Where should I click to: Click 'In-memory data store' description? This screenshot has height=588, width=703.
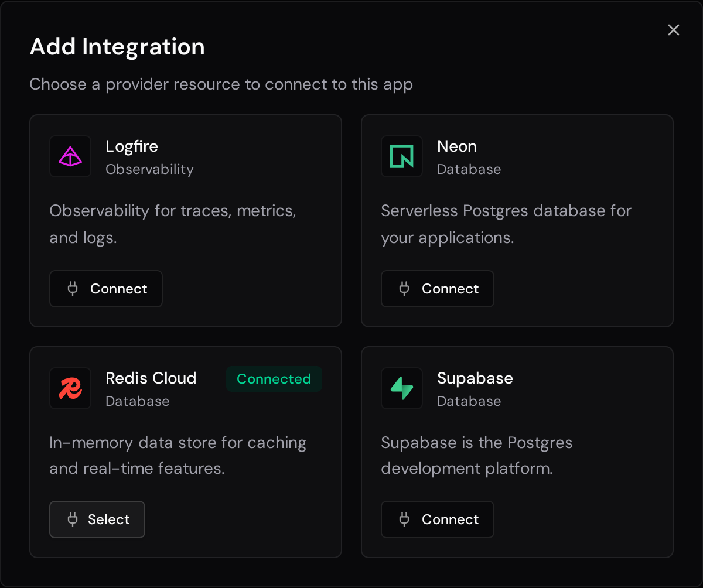coord(178,456)
